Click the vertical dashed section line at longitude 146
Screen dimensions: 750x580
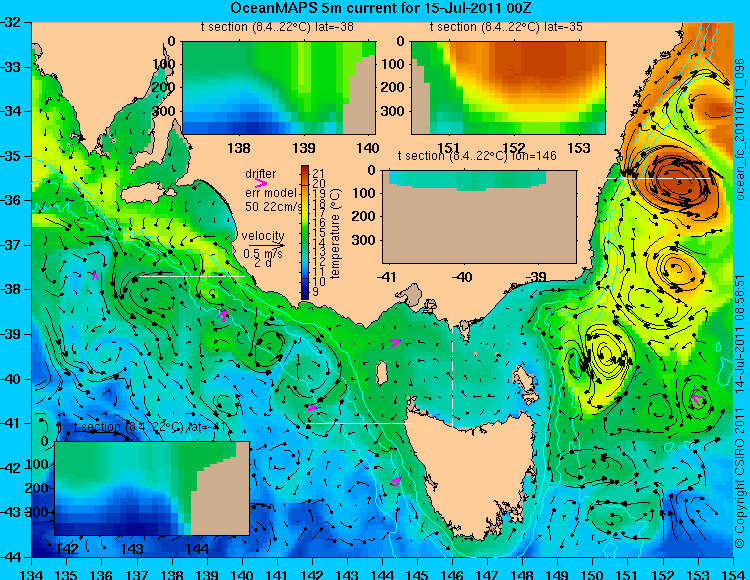tap(452, 370)
